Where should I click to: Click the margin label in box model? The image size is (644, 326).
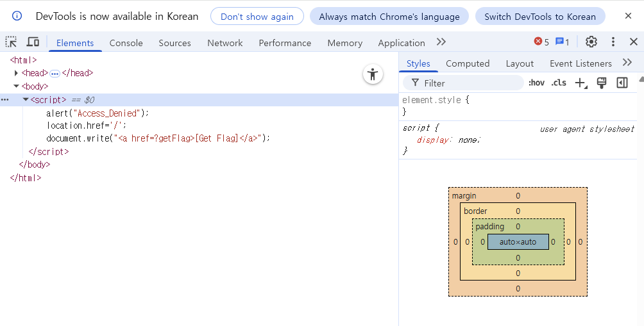tap(464, 195)
